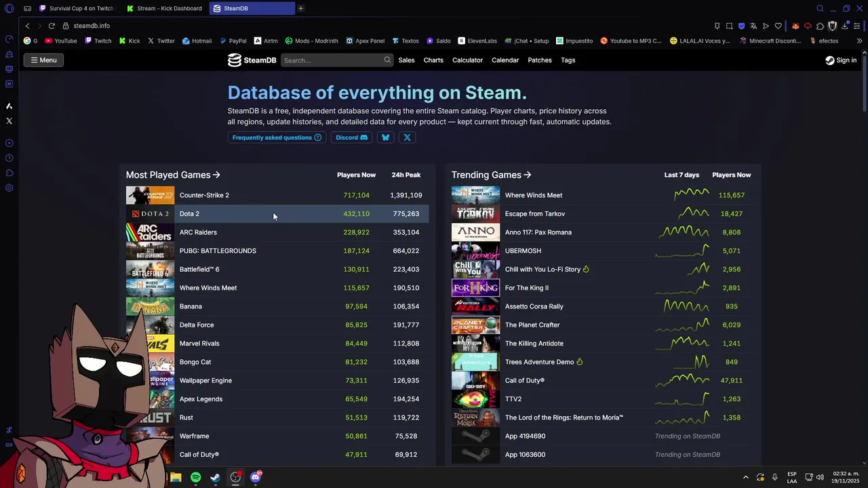Click the search magnifier in SteamDB search box

tap(387, 60)
